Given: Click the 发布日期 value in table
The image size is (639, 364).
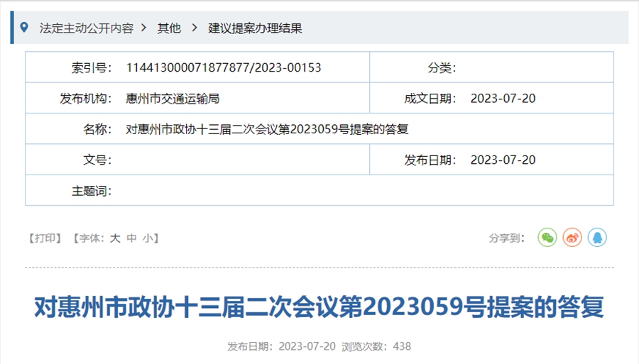Looking at the screenshot, I should click(x=503, y=160).
